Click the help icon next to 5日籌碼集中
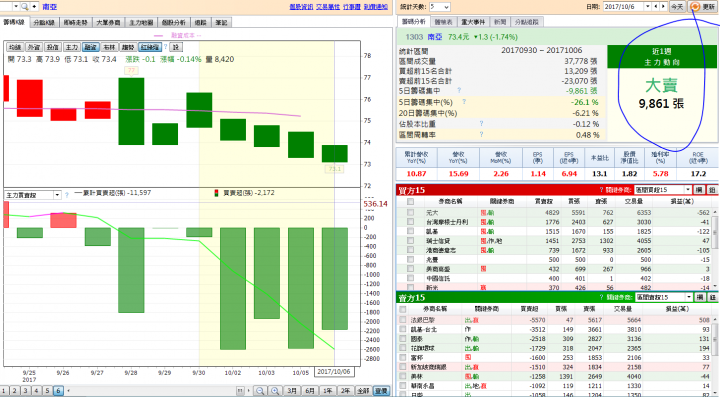The width and height of the screenshot is (720, 397). pos(459,90)
